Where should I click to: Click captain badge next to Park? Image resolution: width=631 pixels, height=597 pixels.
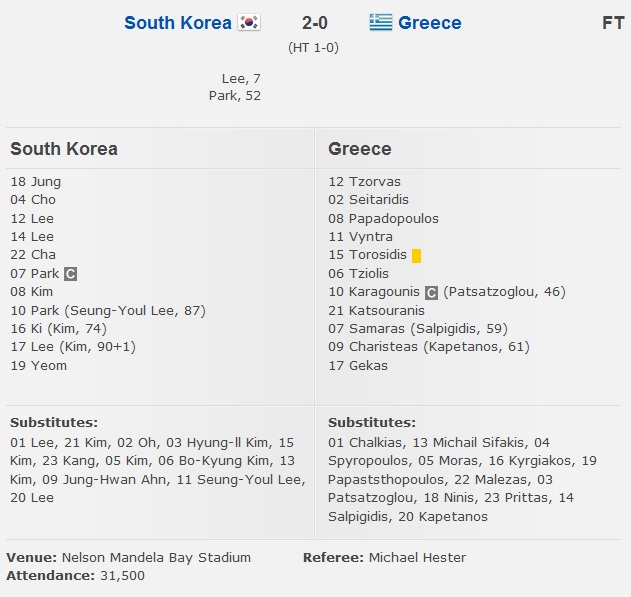[71, 273]
